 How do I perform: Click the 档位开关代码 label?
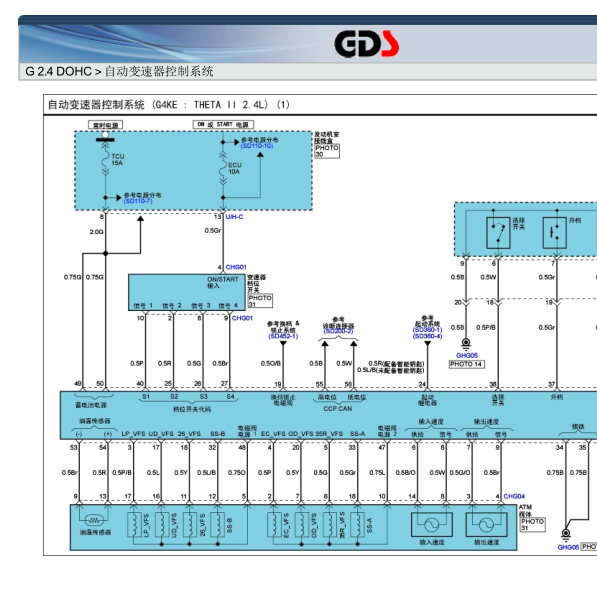pos(192,409)
